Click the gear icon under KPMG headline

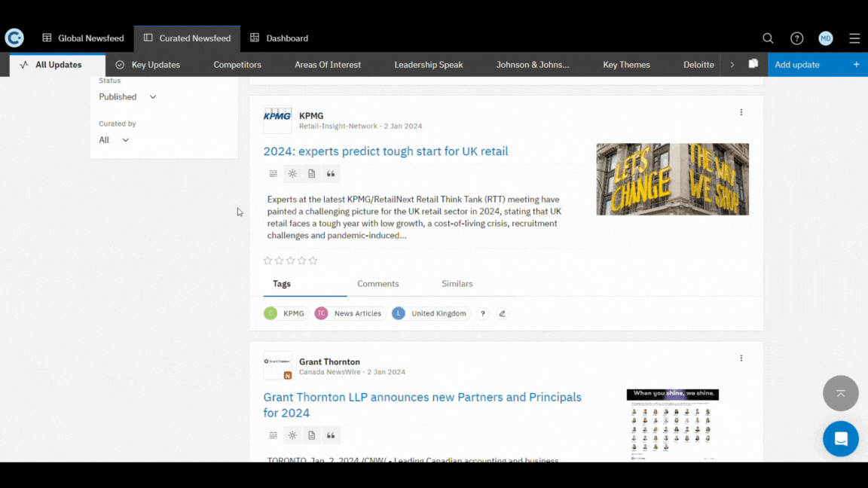pyautogui.click(x=292, y=174)
